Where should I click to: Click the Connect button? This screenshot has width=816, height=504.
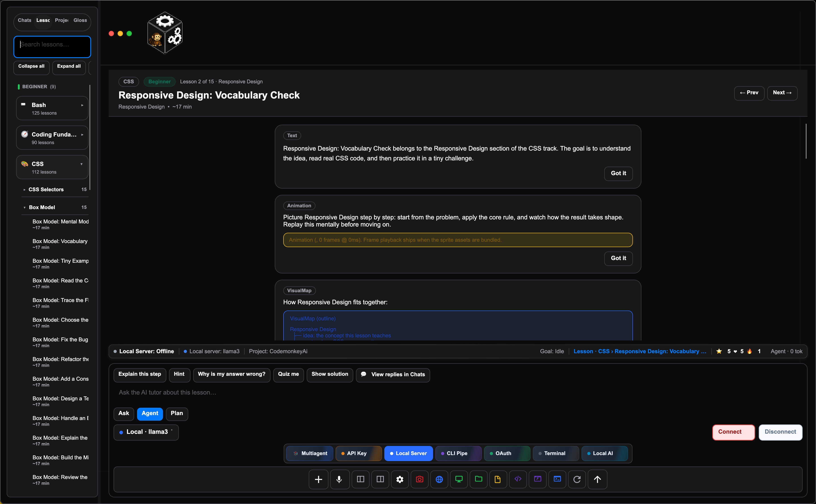pyautogui.click(x=734, y=432)
